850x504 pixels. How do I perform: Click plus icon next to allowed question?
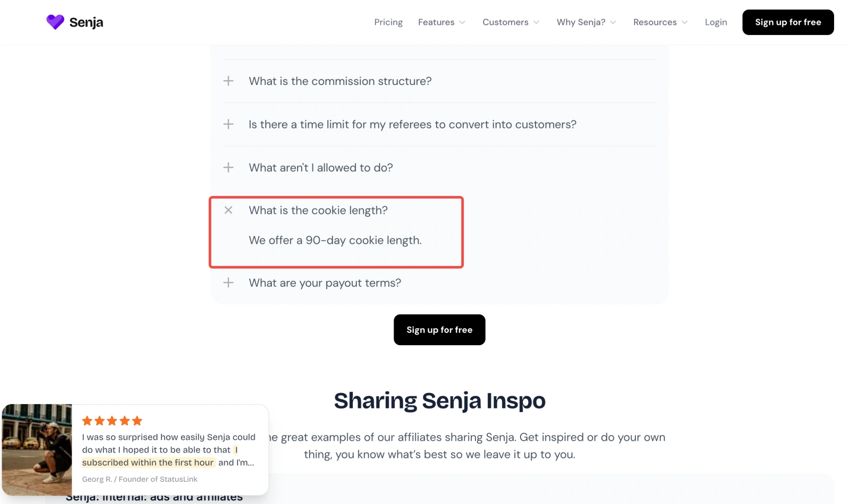(x=228, y=167)
